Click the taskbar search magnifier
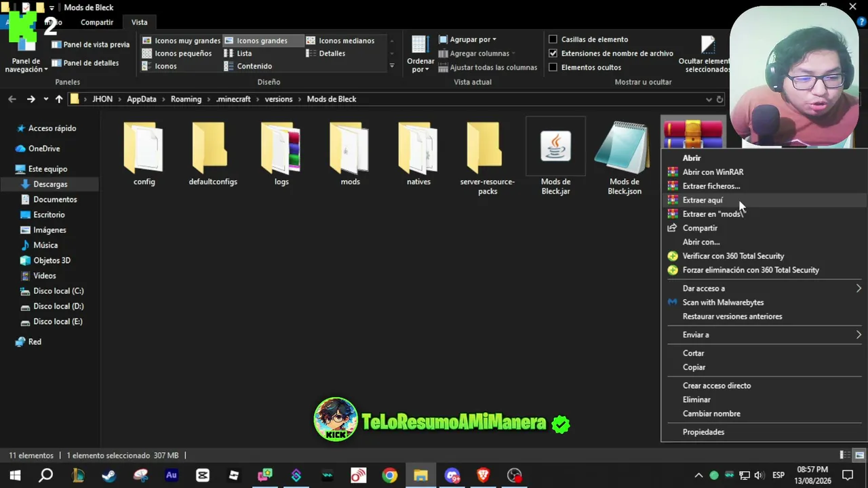The width and height of the screenshot is (868, 488). [x=45, y=475]
